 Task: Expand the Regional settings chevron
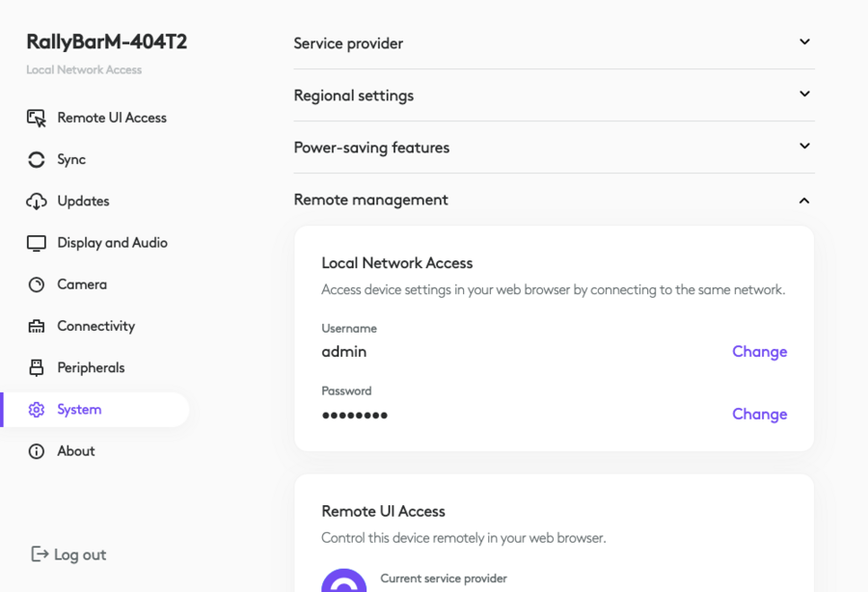(x=805, y=94)
